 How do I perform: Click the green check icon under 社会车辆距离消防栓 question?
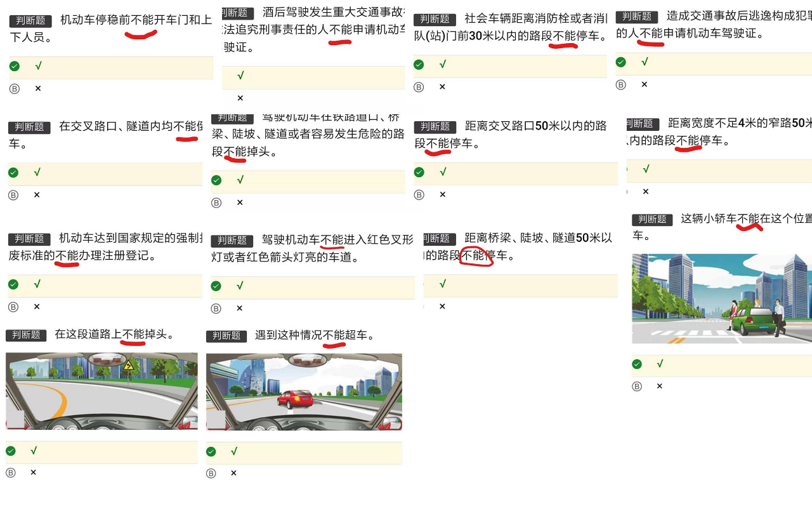tap(418, 64)
